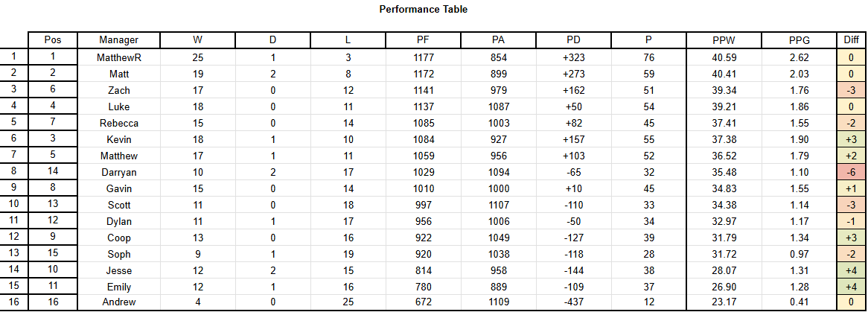Select Andrew's PD value -437
This screenshot has width=868, height=315.
tap(573, 302)
